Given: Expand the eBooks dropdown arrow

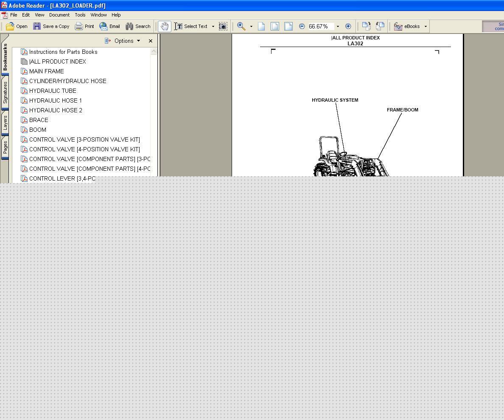Looking at the screenshot, I should (x=426, y=27).
